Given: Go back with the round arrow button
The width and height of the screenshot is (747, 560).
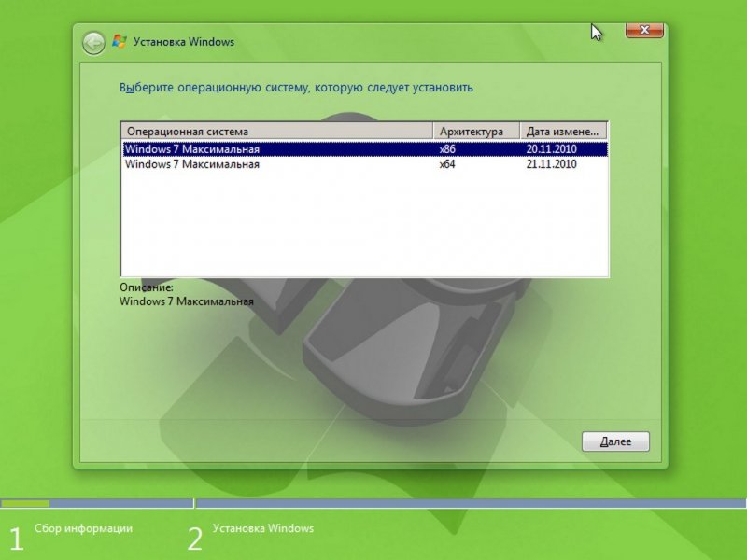Looking at the screenshot, I should tap(93, 43).
